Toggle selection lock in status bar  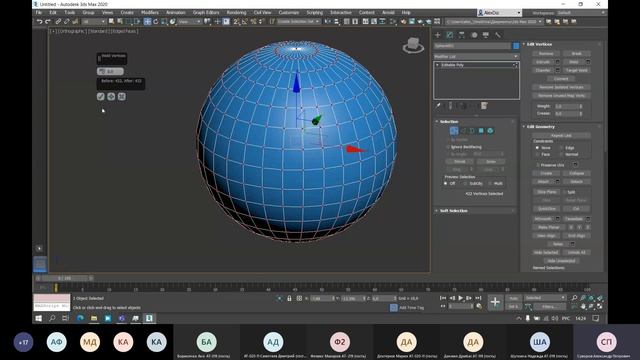coord(289,298)
